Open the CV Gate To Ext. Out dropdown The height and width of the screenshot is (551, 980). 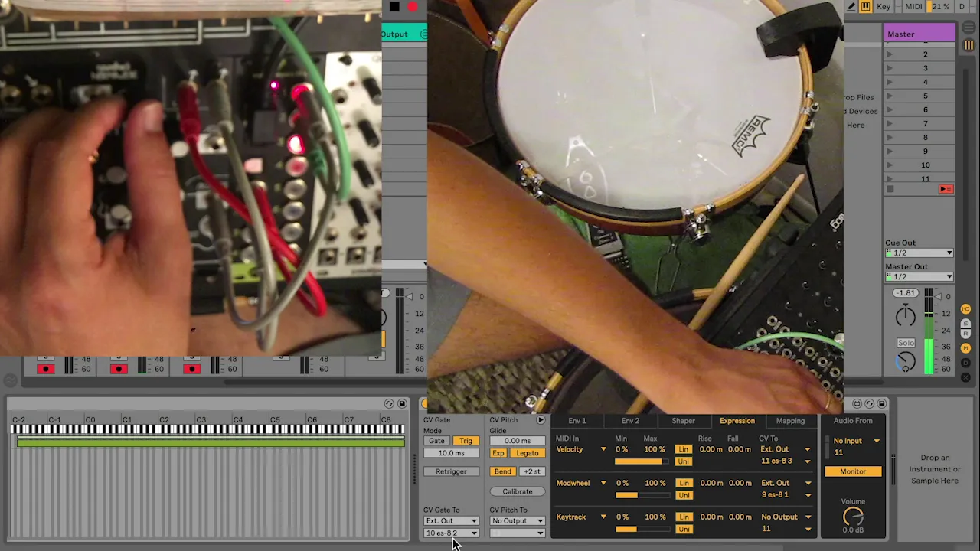coord(451,520)
